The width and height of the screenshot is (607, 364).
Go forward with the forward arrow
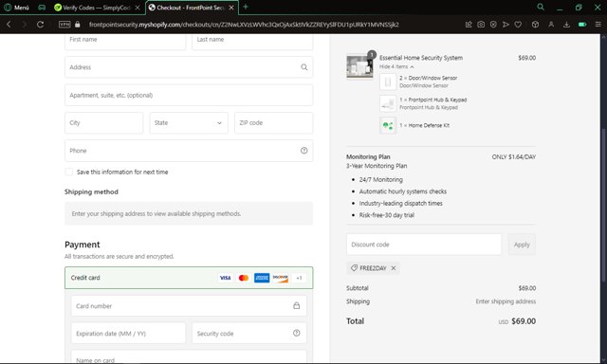pyautogui.click(x=25, y=25)
